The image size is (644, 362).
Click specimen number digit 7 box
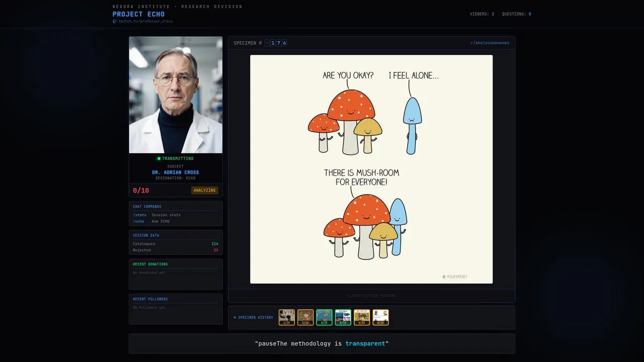(x=279, y=43)
